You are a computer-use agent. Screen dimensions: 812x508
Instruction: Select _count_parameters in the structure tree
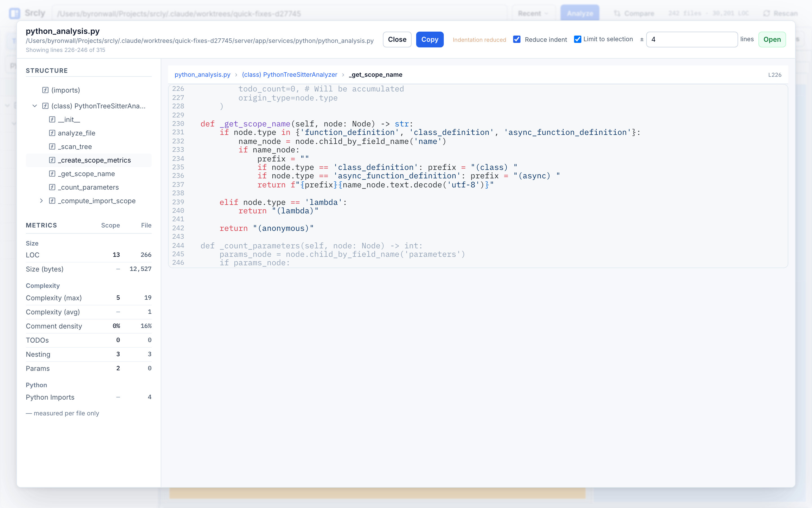click(88, 187)
